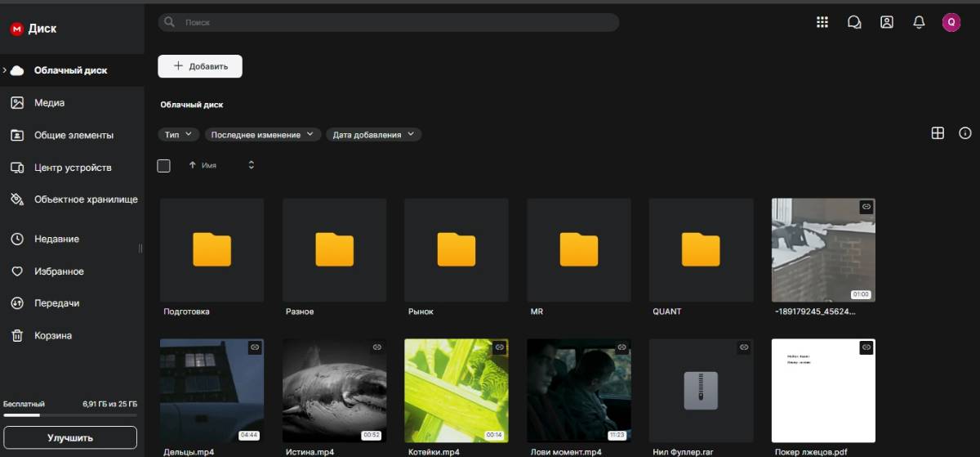Open the chat messages icon
Screen dimensions: 980x457
tap(854, 22)
